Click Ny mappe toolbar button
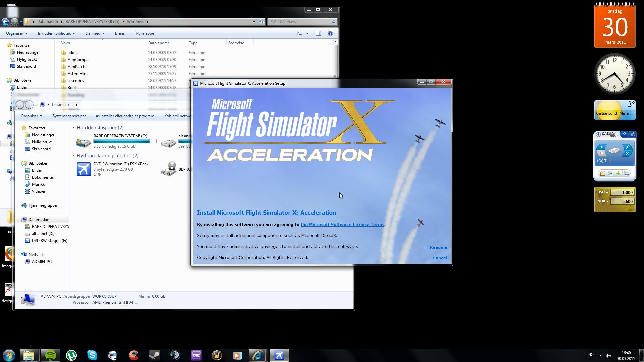The width and height of the screenshot is (644, 362). pyautogui.click(x=145, y=33)
